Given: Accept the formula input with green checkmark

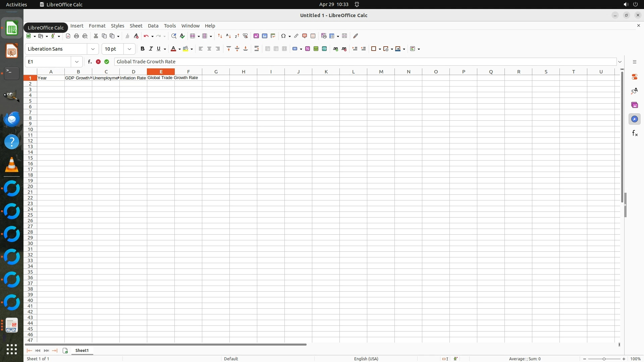Looking at the screenshot, I should pos(107,62).
